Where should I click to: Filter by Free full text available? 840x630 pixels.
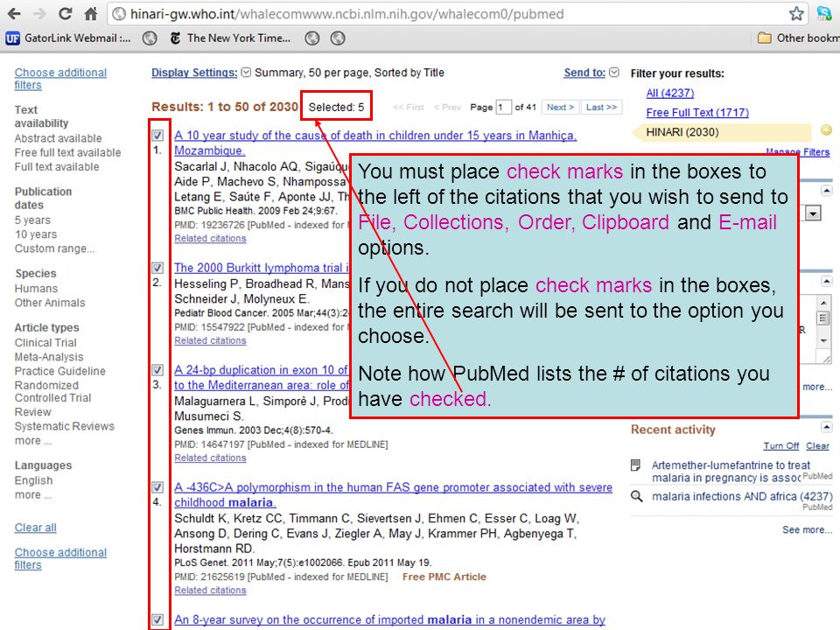(67, 152)
